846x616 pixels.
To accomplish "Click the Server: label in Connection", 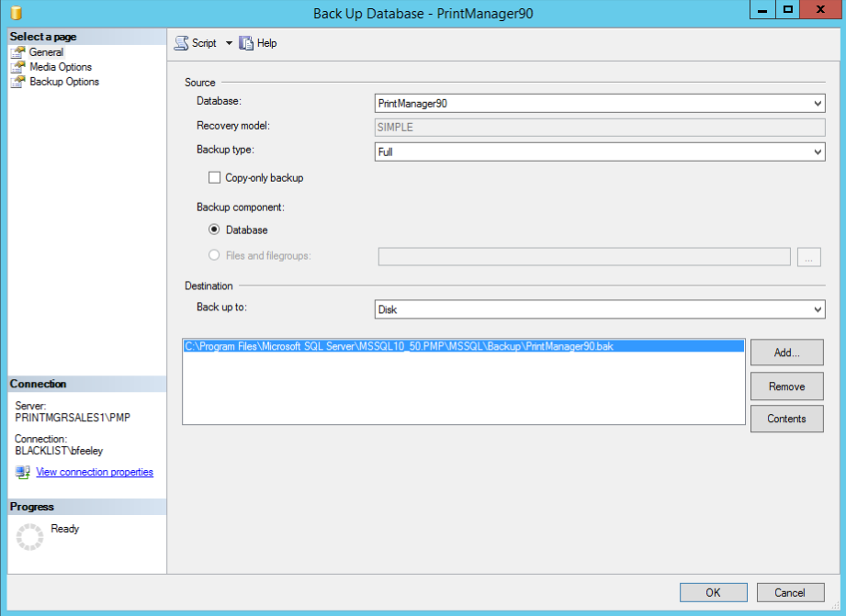I will pyautogui.click(x=30, y=406).
